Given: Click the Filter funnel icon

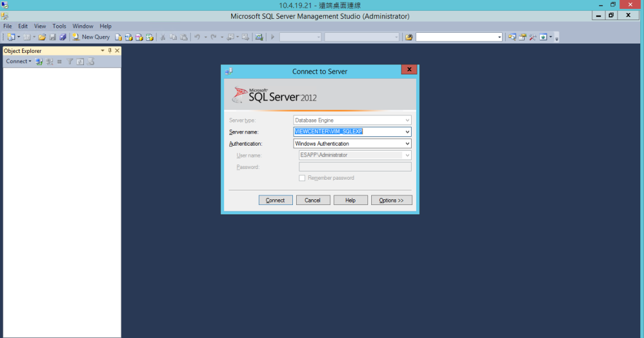Looking at the screenshot, I should [x=70, y=62].
